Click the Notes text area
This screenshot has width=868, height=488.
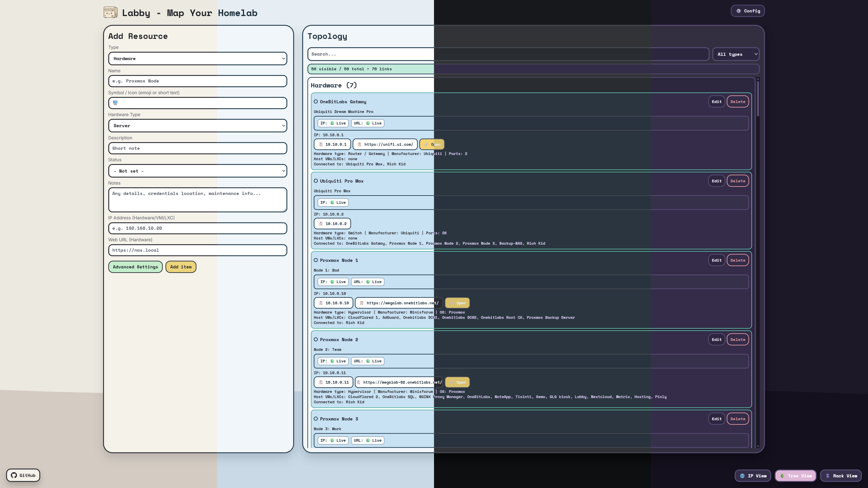click(198, 200)
